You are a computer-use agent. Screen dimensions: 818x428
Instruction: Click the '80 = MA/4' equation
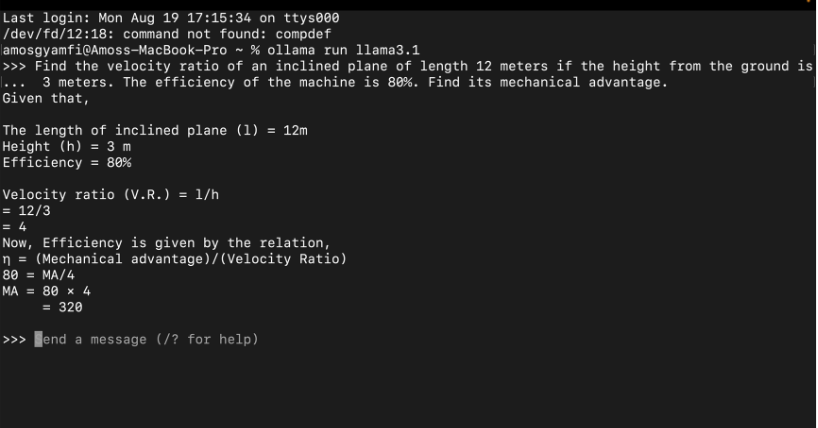[x=39, y=275]
